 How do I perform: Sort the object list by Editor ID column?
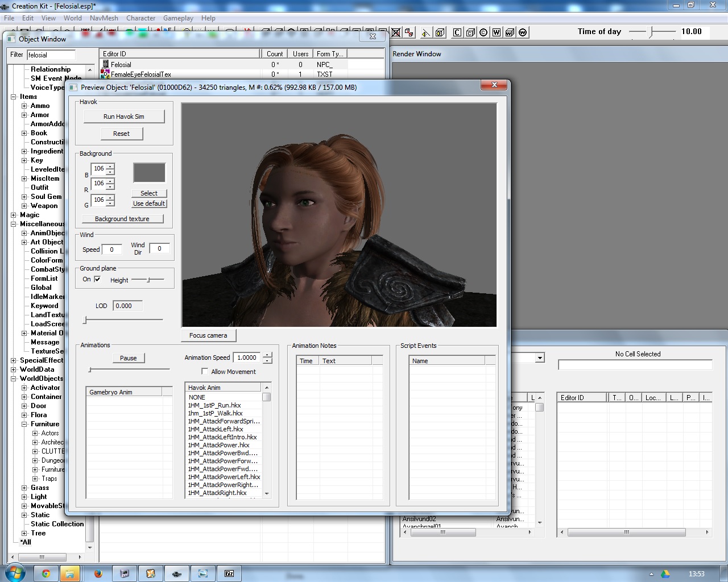coord(180,54)
